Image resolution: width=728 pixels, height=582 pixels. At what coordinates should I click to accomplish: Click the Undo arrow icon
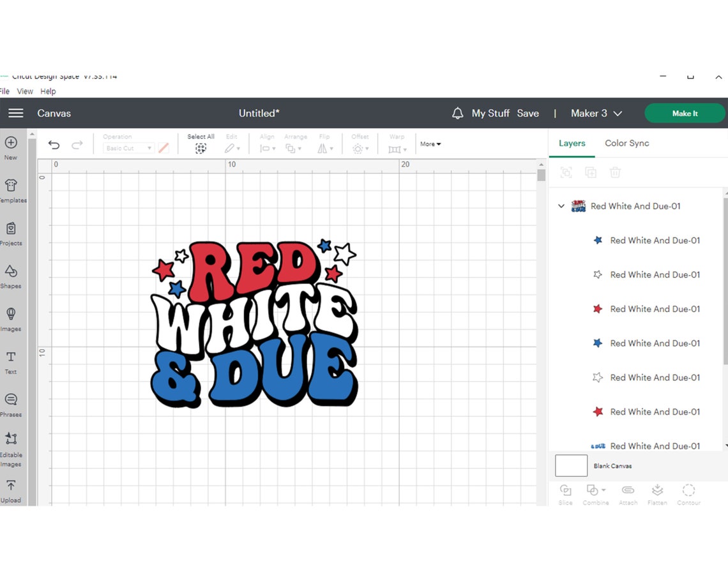(x=54, y=145)
